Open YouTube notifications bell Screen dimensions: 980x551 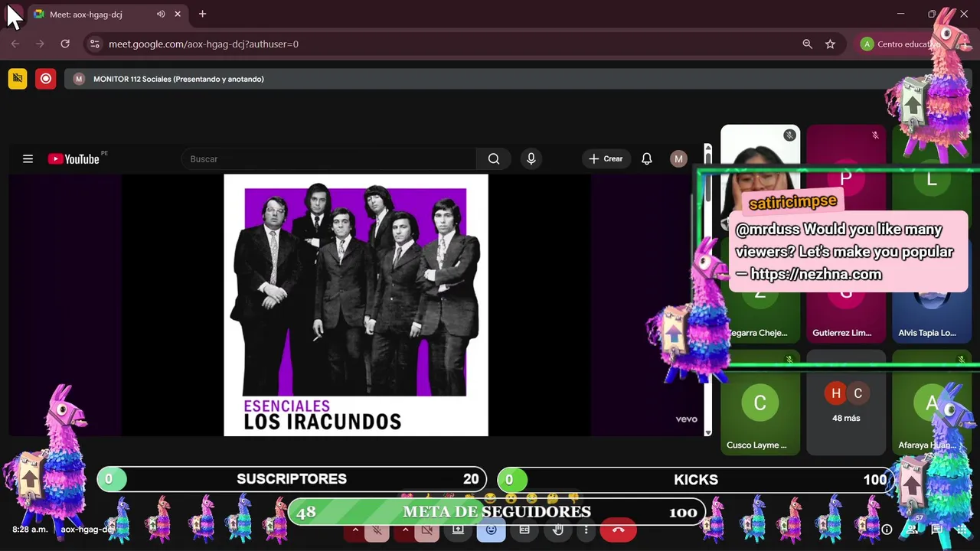(x=647, y=158)
